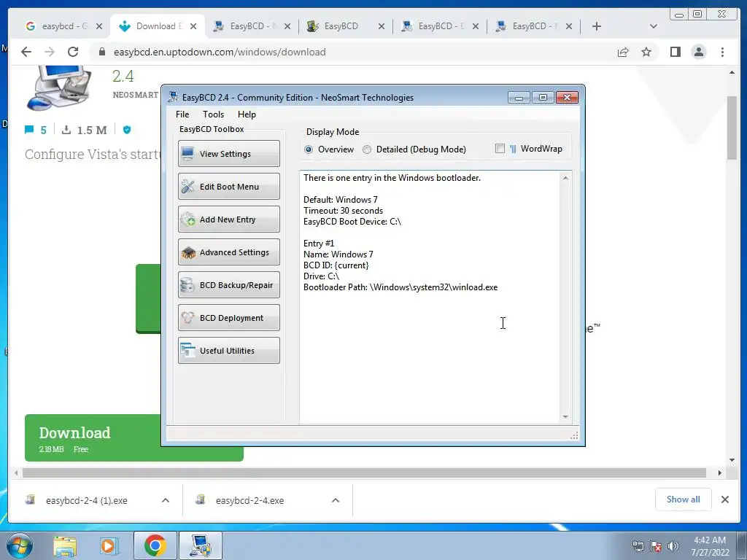
Task: Bookmark this page with star icon
Action: pos(646,52)
